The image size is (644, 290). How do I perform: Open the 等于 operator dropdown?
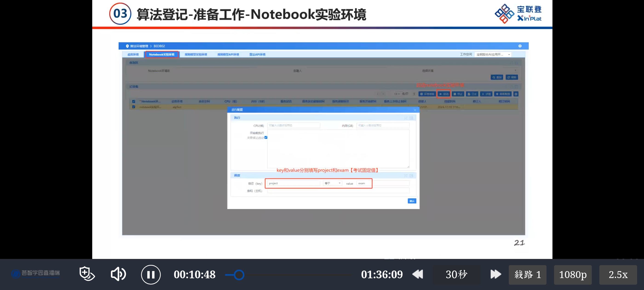click(332, 183)
